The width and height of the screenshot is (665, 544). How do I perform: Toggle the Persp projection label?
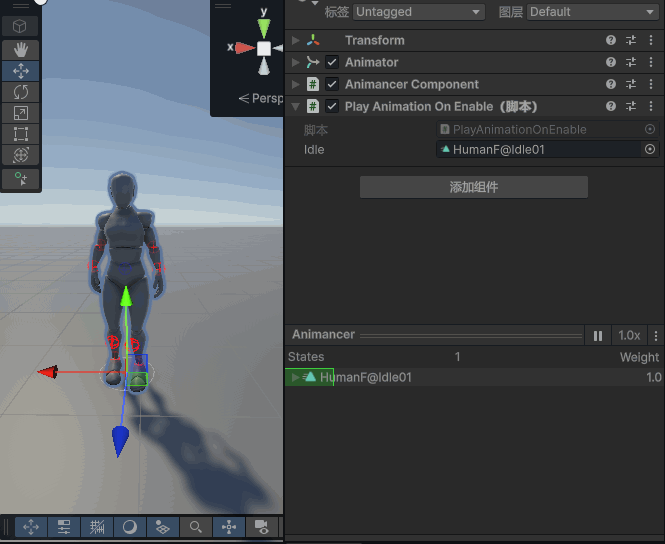pos(261,98)
